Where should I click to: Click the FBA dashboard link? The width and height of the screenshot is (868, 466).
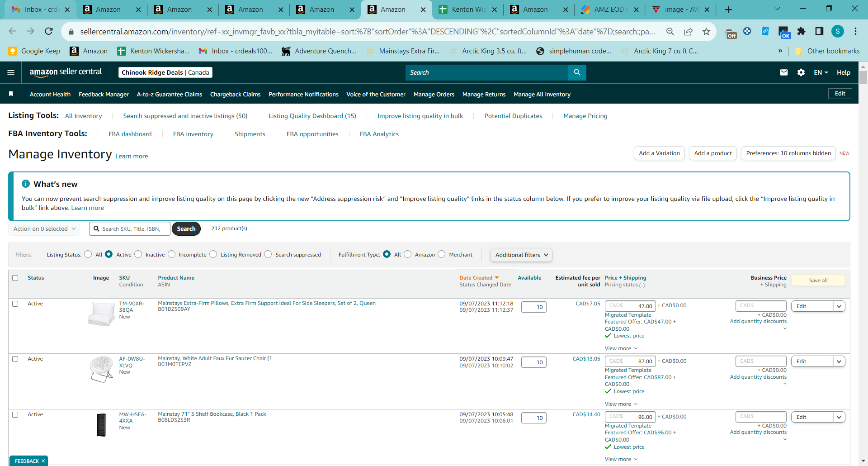(130, 134)
